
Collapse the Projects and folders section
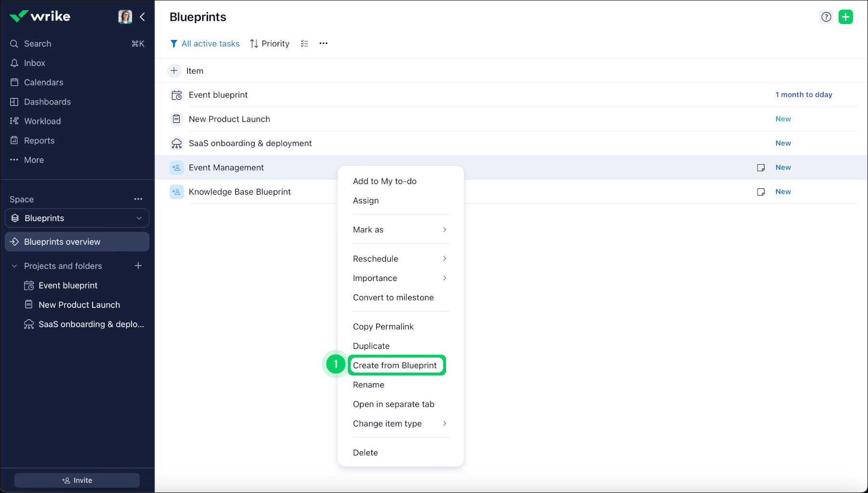pyautogui.click(x=14, y=266)
